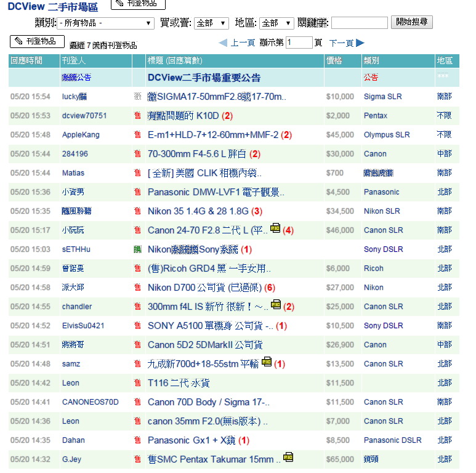Open user Matias profile
The image size is (476, 473).
(73, 173)
